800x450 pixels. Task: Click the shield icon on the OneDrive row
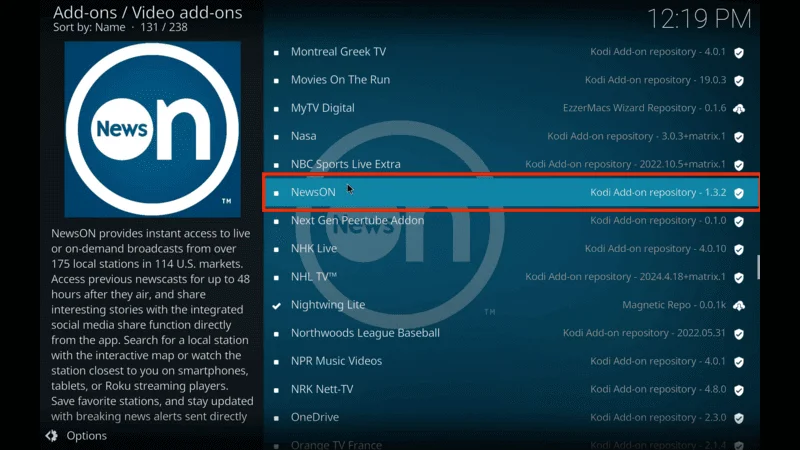(739, 418)
